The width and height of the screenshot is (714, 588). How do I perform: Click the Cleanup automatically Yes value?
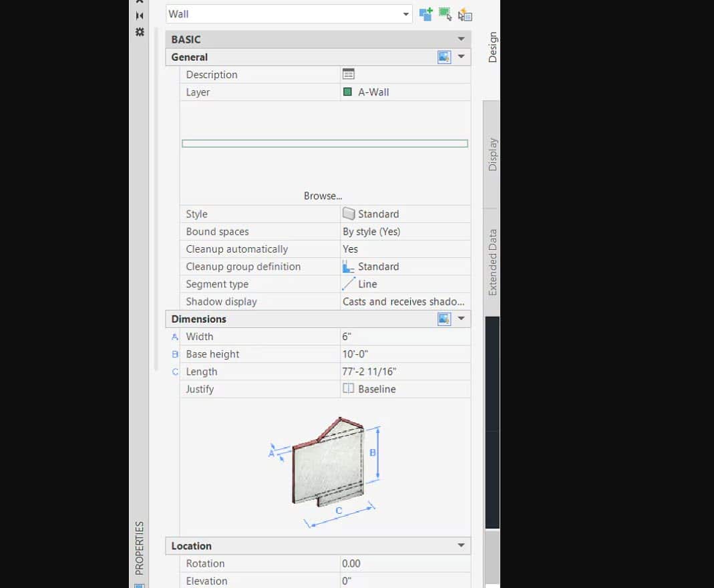[351, 249]
